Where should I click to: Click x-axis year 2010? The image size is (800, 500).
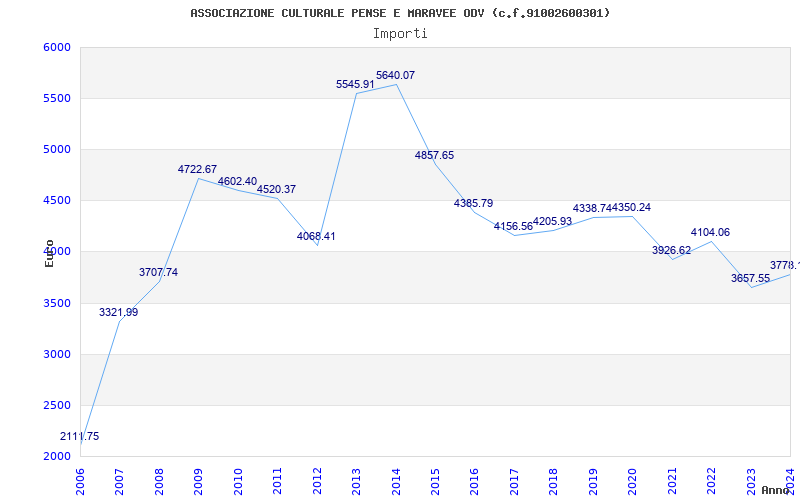pyautogui.click(x=237, y=482)
